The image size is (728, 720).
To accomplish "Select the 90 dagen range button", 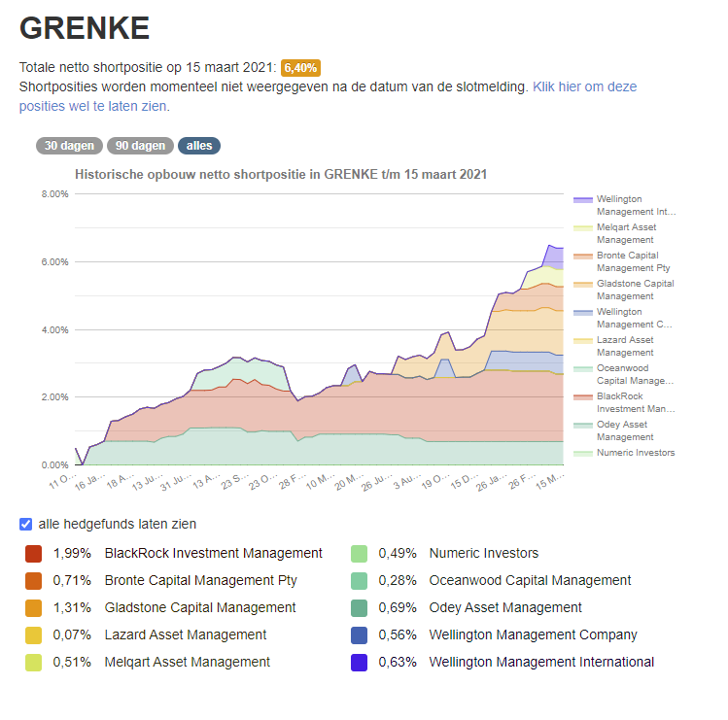I will click(x=140, y=146).
